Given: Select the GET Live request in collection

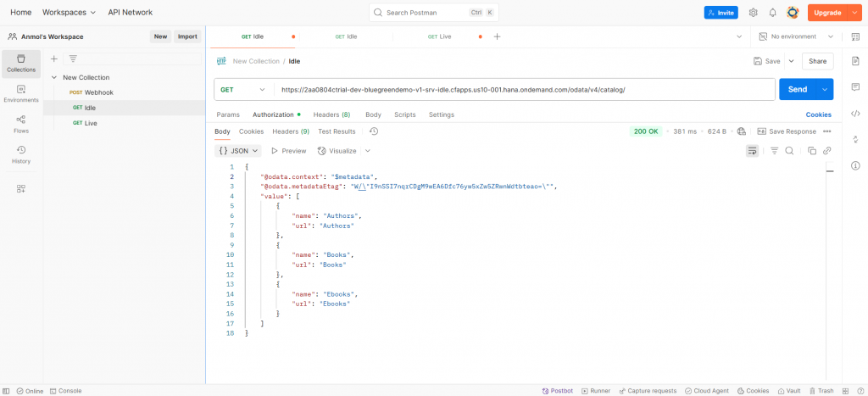Looking at the screenshot, I should pos(85,123).
